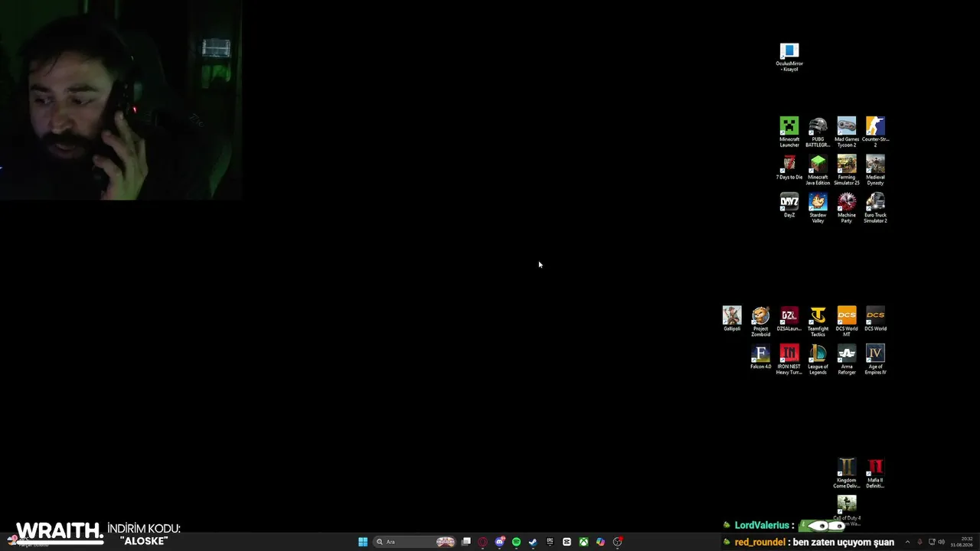Select the Teamfight Tactics shortcut

click(818, 321)
